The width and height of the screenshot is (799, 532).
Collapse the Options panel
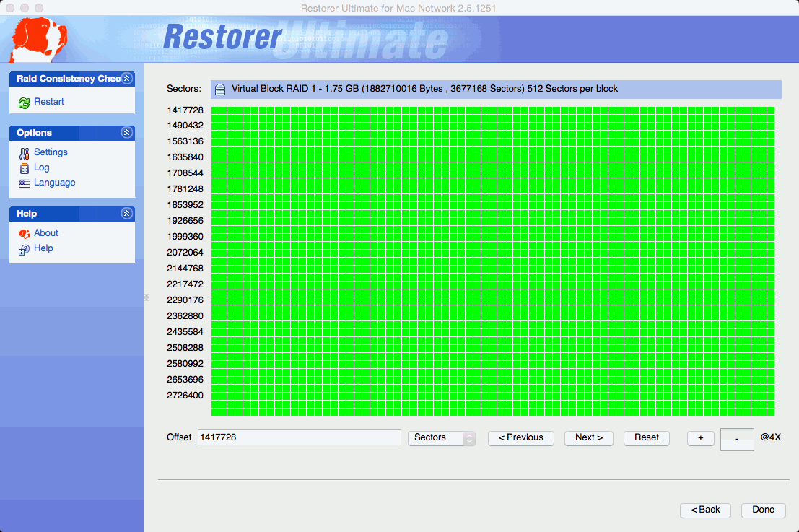coord(127,133)
